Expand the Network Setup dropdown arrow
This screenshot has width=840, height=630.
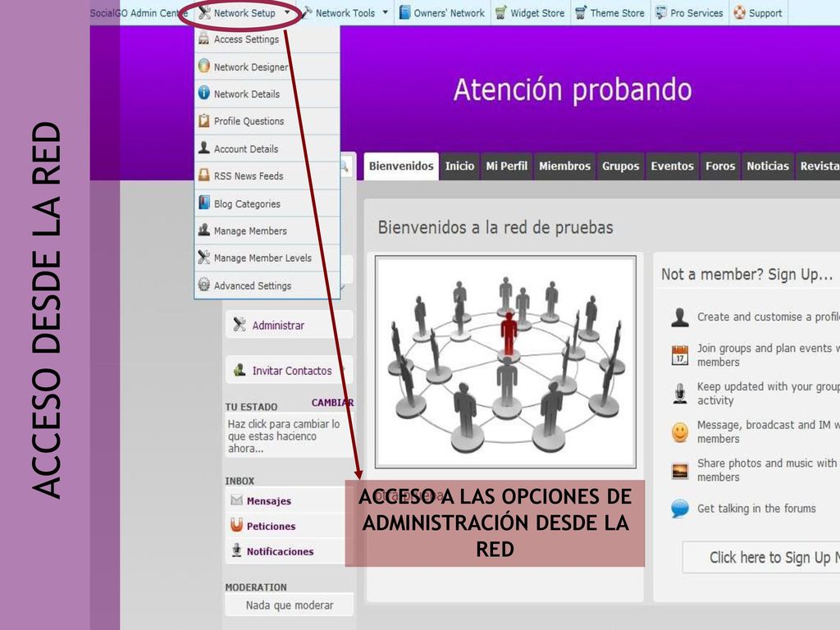point(287,12)
